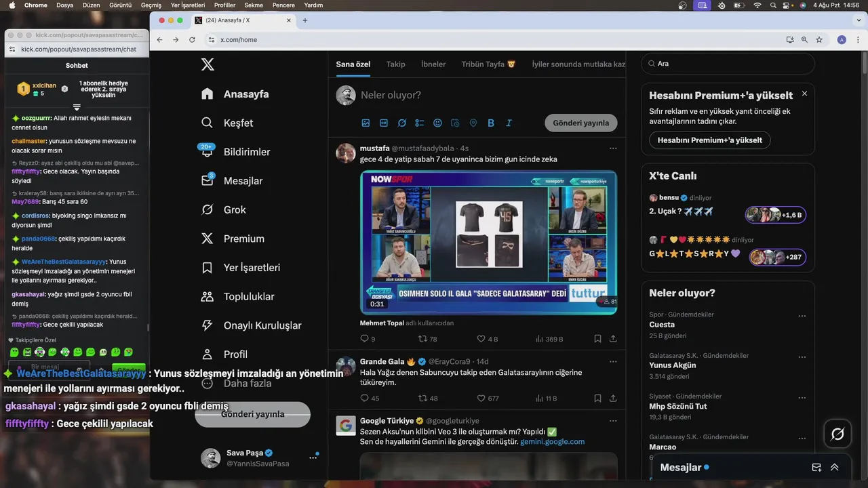
Task: Expand the Kick chat leaderboard
Action: tap(77, 107)
